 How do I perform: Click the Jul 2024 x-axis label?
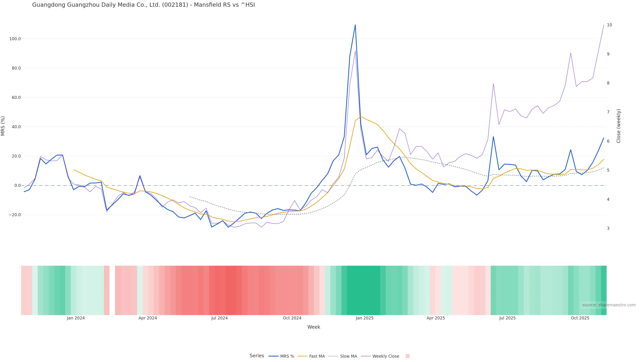click(x=219, y=318)
